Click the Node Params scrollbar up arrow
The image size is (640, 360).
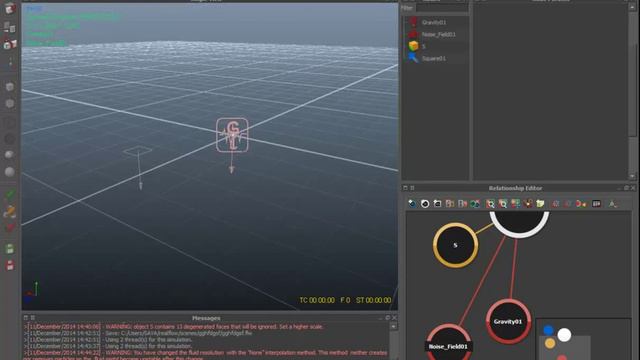pos(633,7)
